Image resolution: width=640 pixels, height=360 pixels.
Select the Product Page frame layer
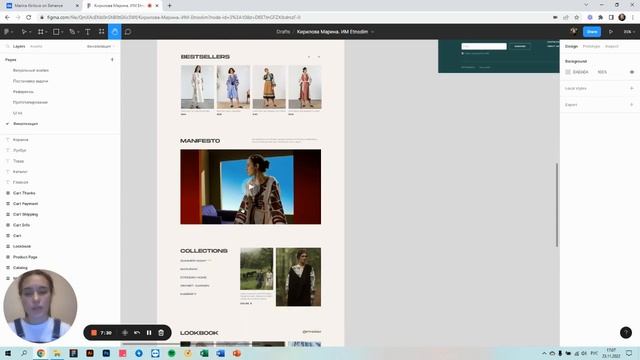pyautogui.click(x=25, y=257)
